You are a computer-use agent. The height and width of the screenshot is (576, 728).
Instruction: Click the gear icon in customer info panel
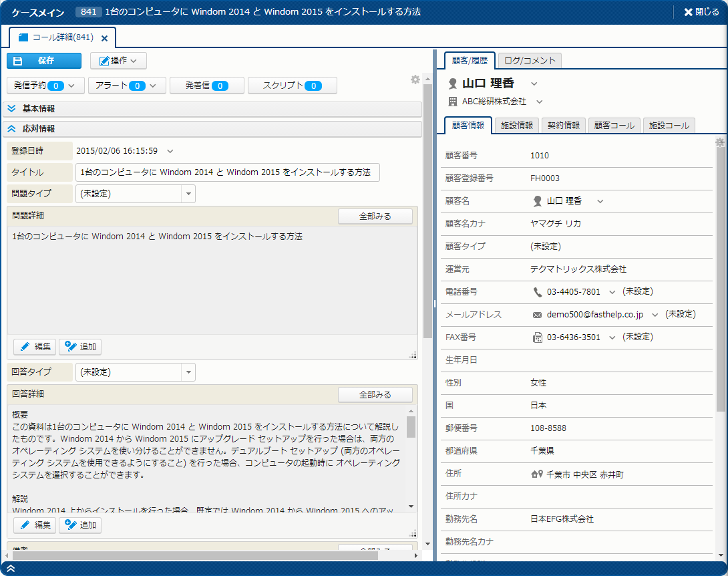[719, 142]
